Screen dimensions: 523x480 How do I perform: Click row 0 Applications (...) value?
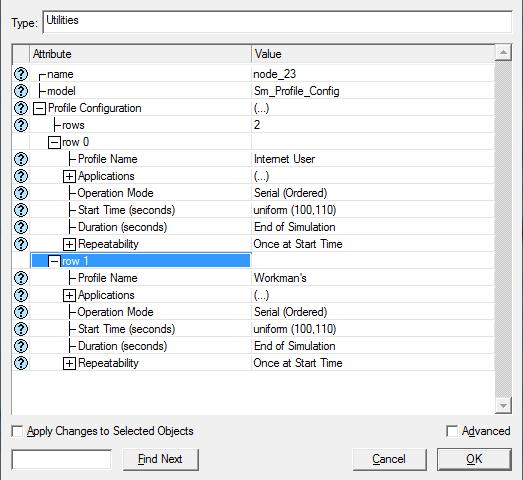click(261, 176)
